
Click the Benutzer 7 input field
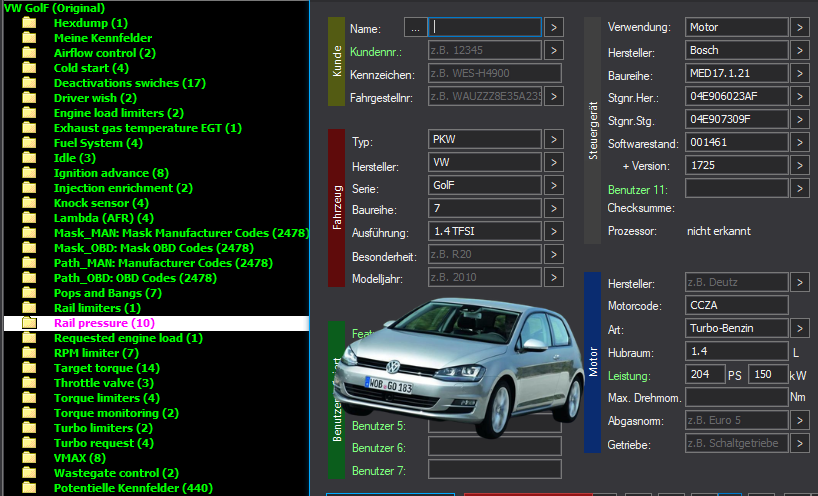coord(495,469)
